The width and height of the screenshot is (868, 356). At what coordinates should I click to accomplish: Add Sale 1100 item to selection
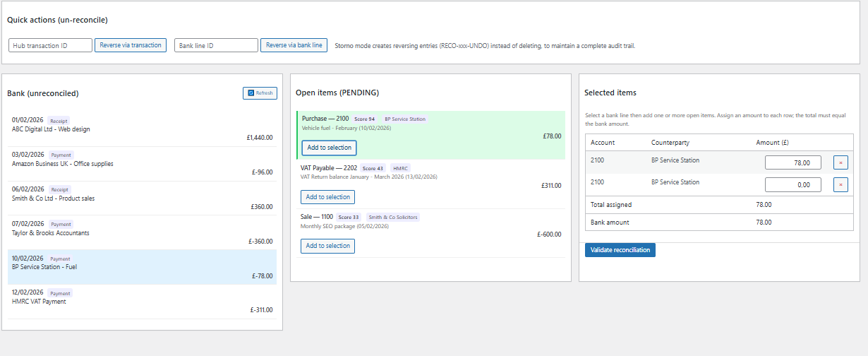pos(327,246)
